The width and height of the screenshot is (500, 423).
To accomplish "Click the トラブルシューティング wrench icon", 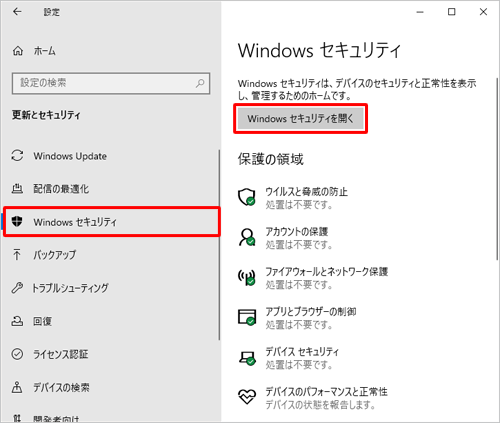I will point(17,287).
